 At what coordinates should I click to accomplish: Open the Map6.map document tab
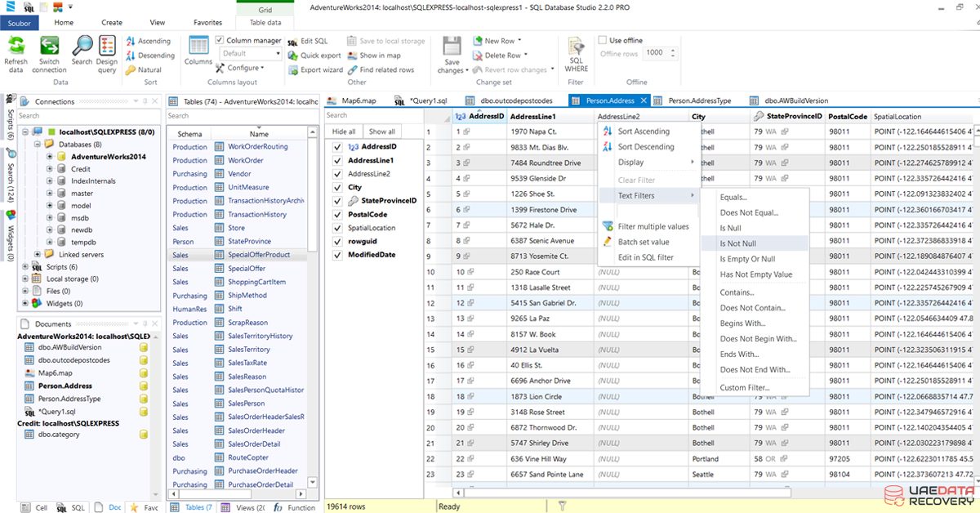pyautogui.click(x=352, y=101)
